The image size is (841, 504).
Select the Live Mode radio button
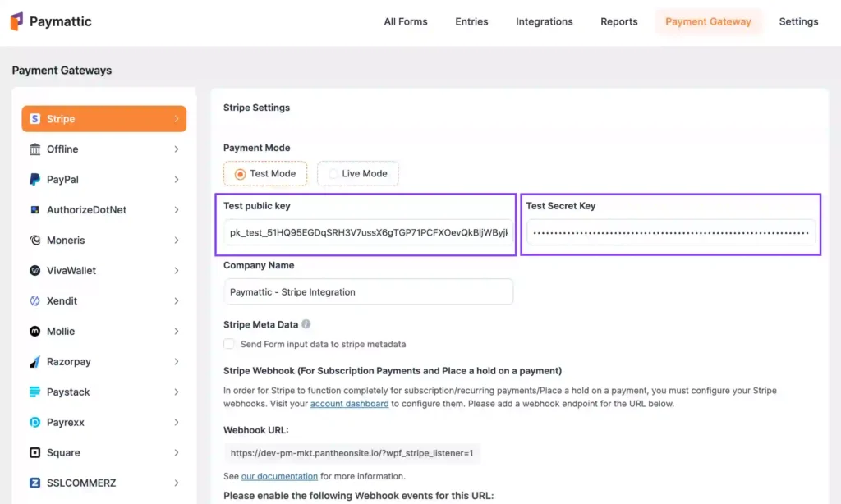point(333,174)
